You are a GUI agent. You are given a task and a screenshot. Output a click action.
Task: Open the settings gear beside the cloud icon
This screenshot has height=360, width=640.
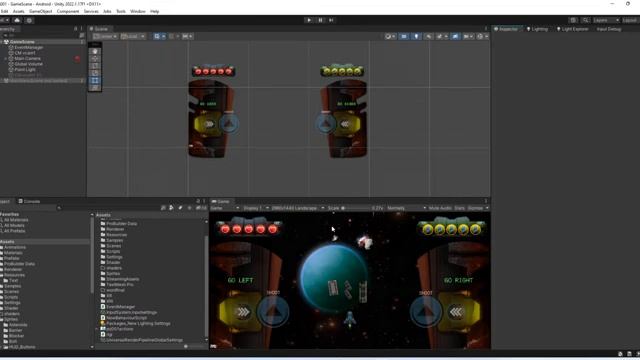tap(29, 20)
